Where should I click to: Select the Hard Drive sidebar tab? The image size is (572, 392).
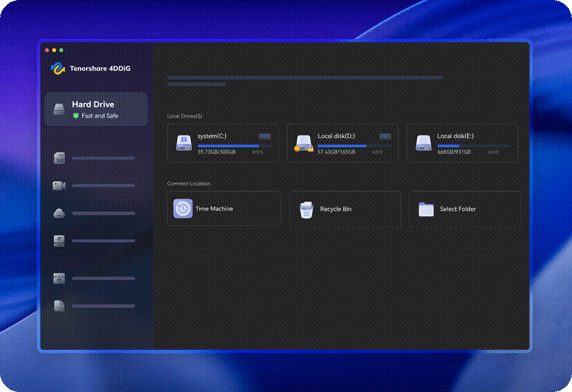coord(96,109)
